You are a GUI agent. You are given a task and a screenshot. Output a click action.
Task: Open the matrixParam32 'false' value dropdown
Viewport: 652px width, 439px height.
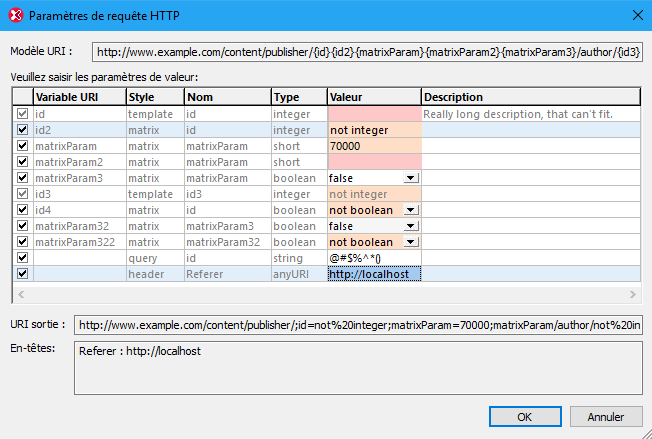pos(410,226)
